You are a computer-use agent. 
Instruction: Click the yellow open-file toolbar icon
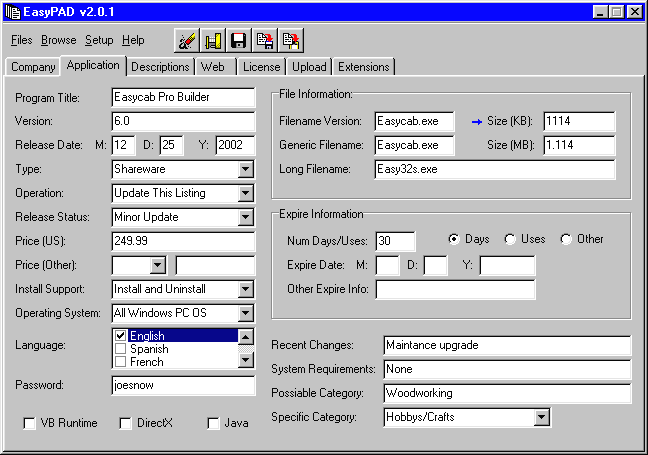pos(213,40)
